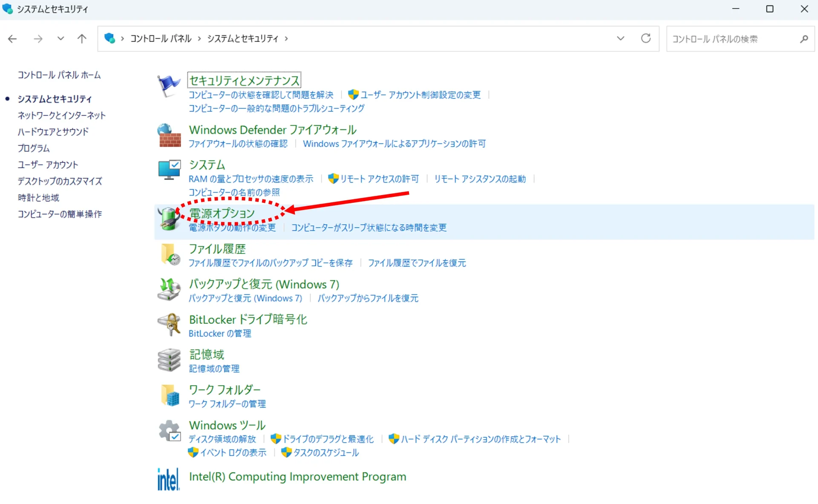Screen dimensions: 818x504
Task: Open コントロール パネル ホーム in sidebar
Action: click(x=59, y=75)
